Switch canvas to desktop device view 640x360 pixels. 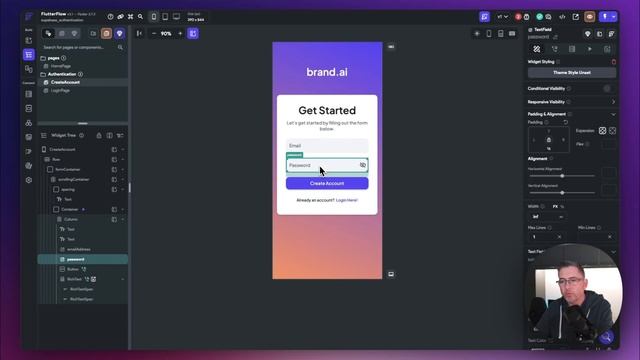point(176,17)
